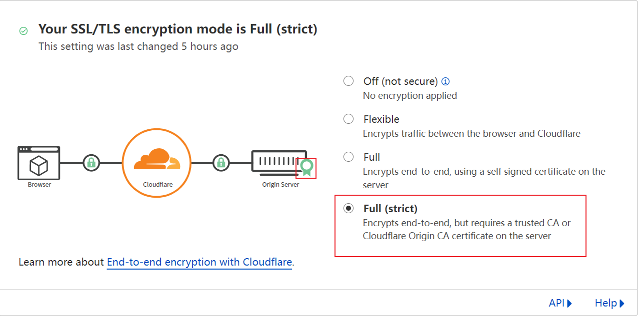
Task: Click padlock between Cloudflare and Origin Server
Action: click(220, 163)
